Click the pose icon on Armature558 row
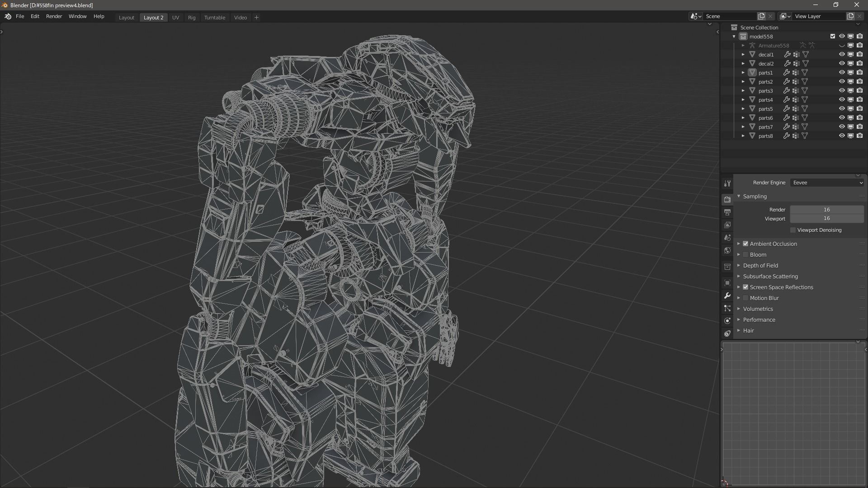The height and width of the screenshot is (488, 868). click(x=803, y=46)
